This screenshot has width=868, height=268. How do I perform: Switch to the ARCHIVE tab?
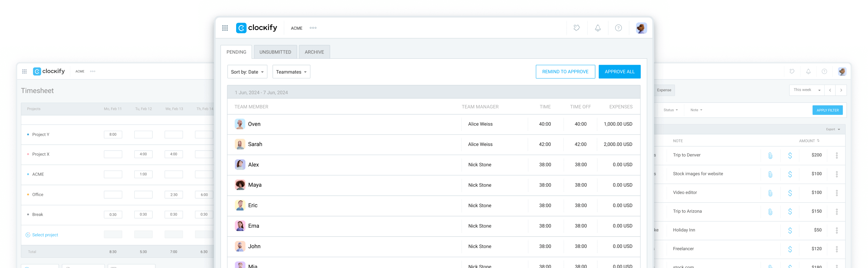tap(314, 52)
